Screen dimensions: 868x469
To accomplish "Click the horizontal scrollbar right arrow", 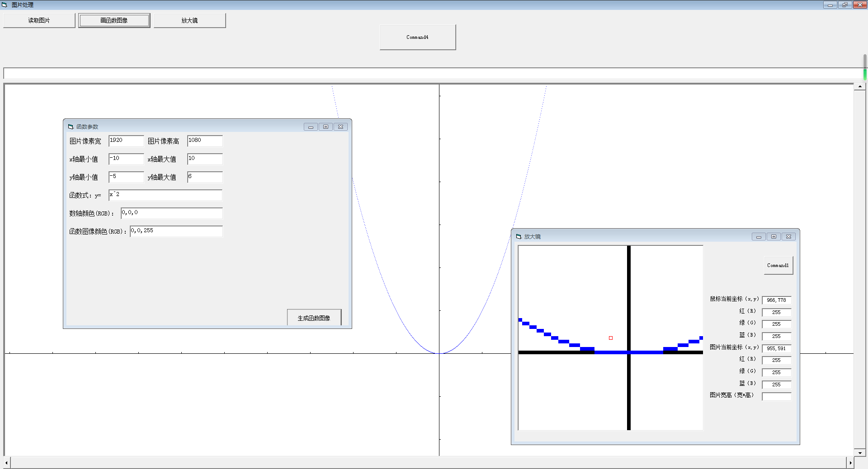I will click(x=850, y=463).
